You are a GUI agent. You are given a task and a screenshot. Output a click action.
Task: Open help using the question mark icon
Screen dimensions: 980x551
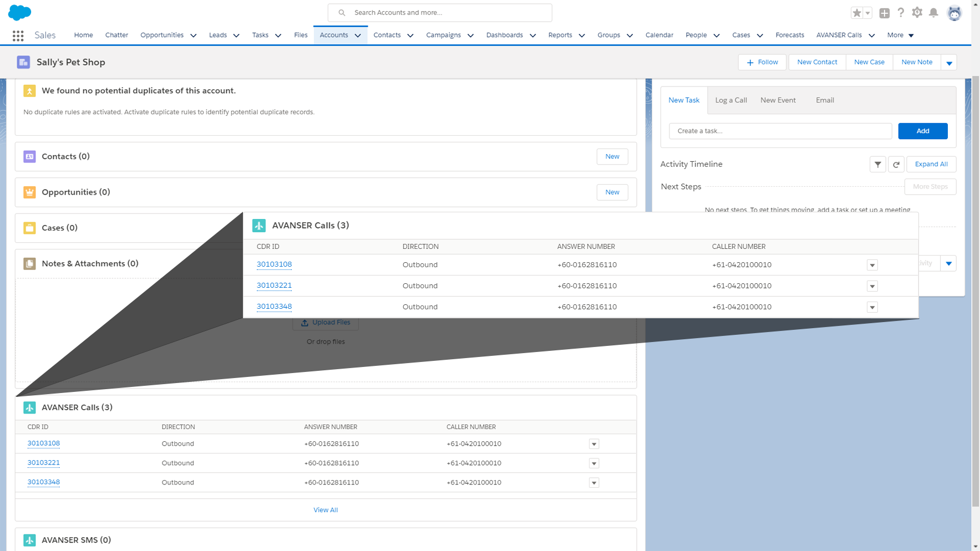(x=901, y=12)
